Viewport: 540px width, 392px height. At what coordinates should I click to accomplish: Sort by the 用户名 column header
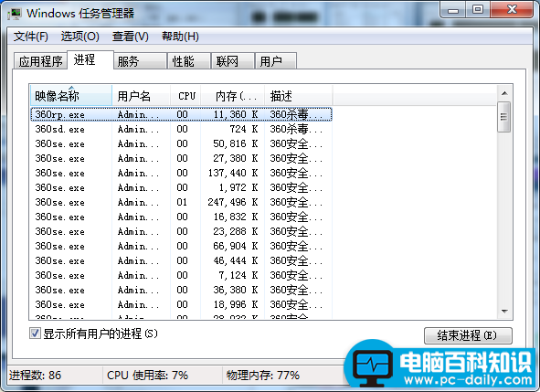[x=142, y=95]
